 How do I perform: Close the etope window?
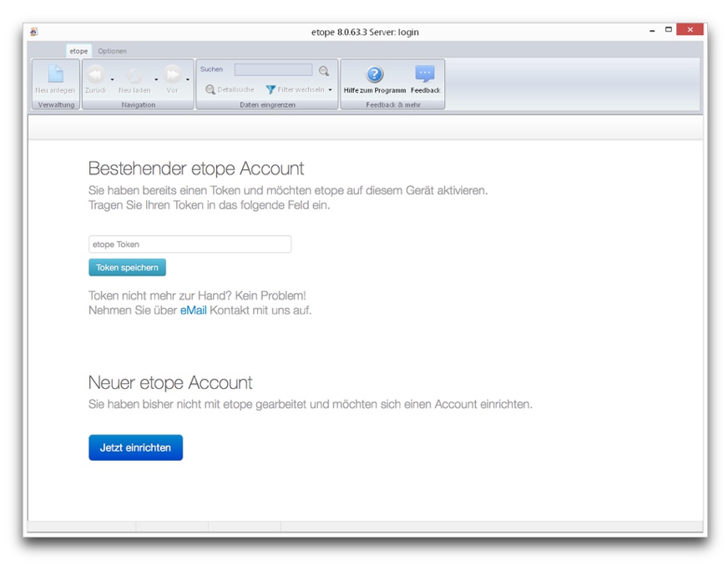(690, 29)
